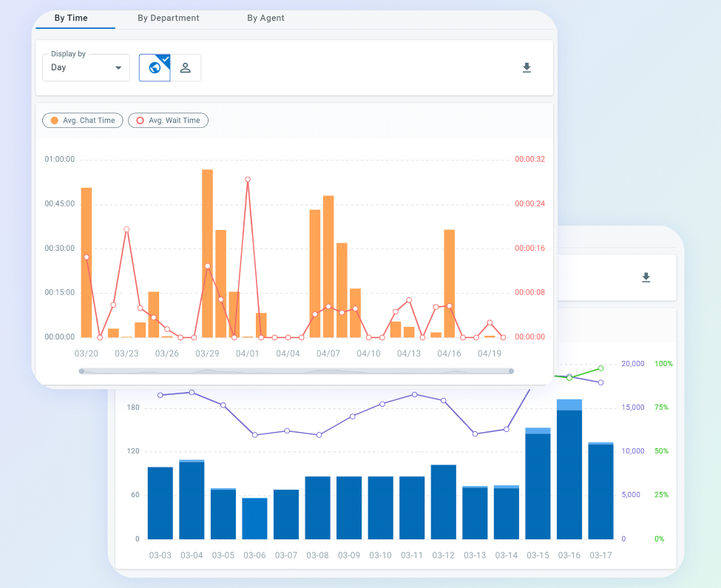721x588 pixels.
Task: Click the 04/01 x-axis label
Action: [248, 354]
